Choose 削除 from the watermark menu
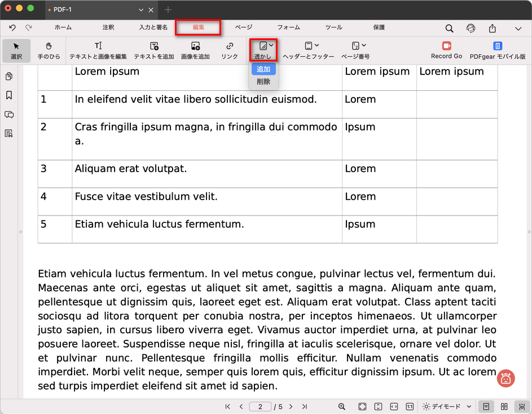 click(263, 82)
